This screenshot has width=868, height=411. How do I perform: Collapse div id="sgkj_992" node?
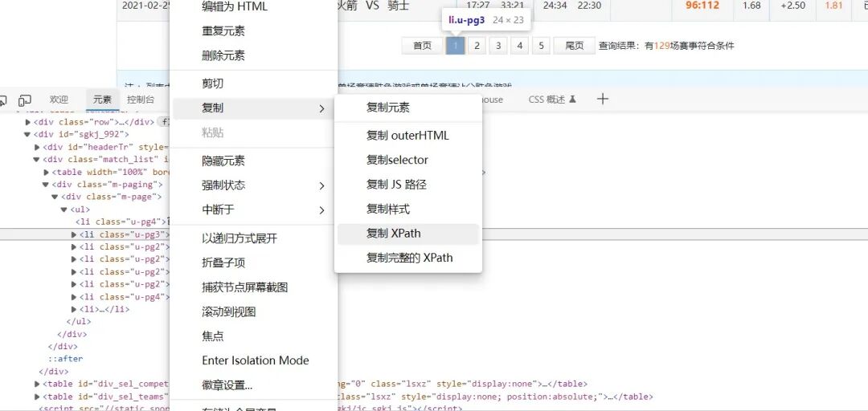pyautogui.click(x=27, y=134)
